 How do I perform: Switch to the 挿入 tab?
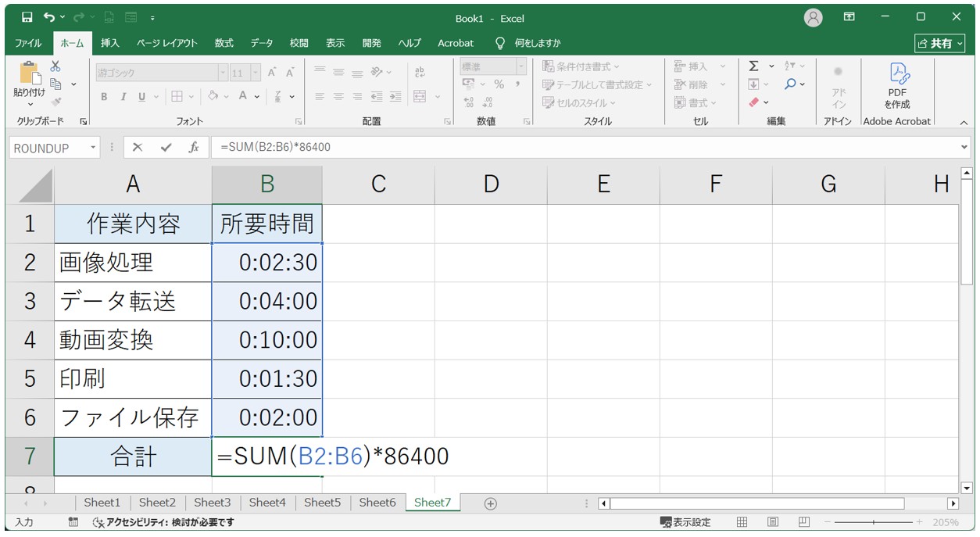110,43
